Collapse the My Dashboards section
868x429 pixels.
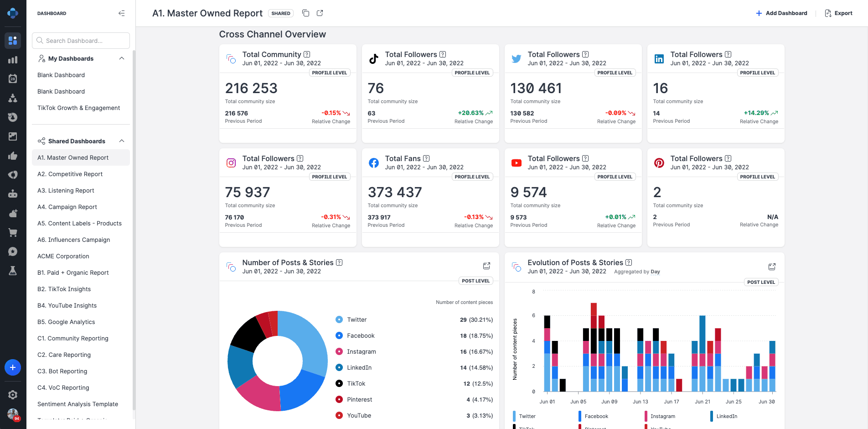122,58
